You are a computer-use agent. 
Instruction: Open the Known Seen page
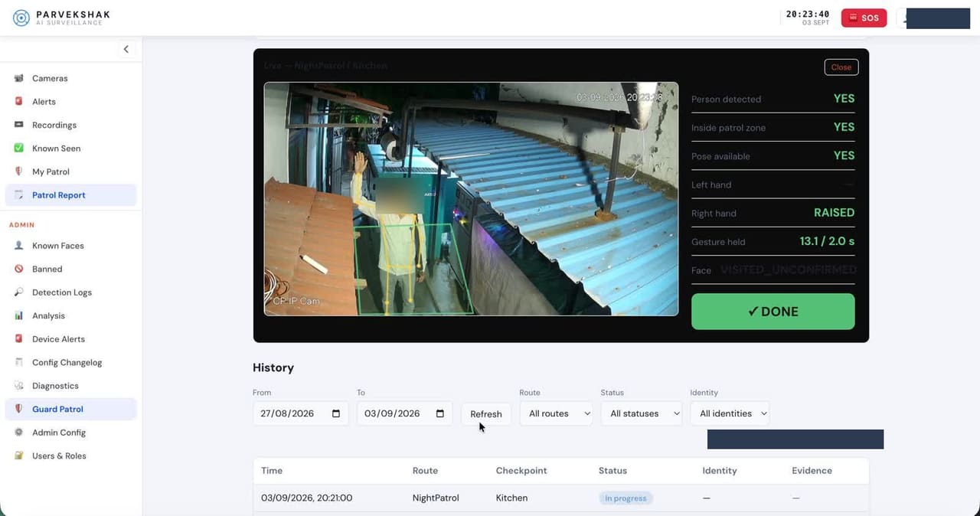click(70, 149)
